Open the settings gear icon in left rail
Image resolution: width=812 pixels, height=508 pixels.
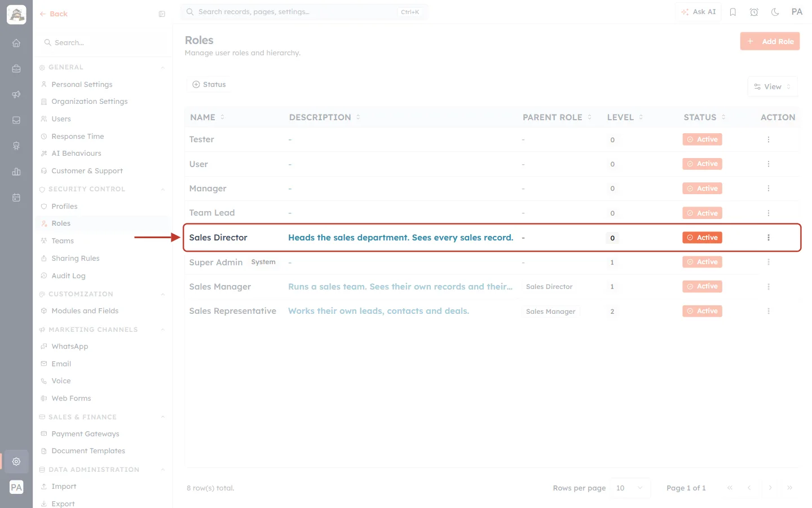16,461
